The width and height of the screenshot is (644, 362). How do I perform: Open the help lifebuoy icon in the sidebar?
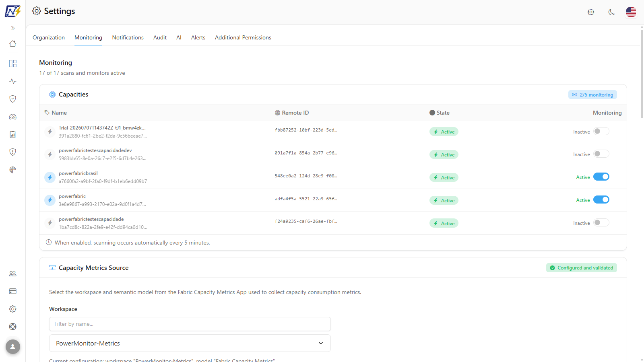pyautogui.click(x=13, y=327)
